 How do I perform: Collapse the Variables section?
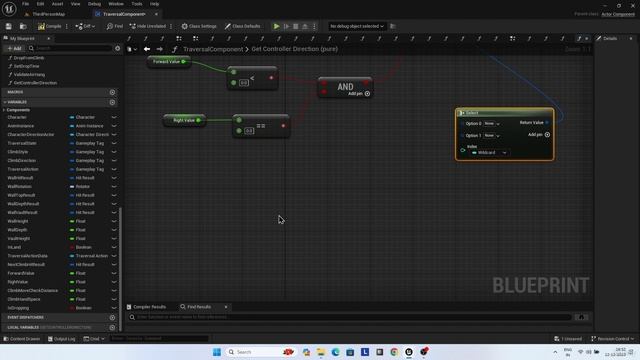5,102
